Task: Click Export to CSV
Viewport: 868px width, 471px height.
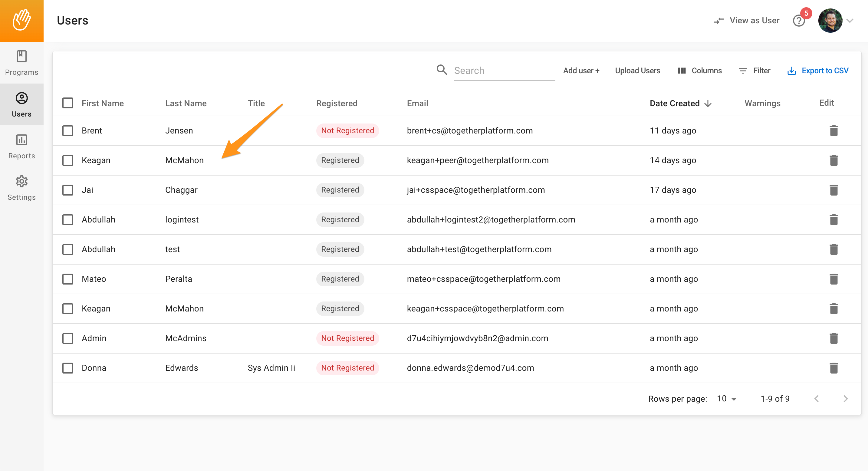Action: (818, 71)
